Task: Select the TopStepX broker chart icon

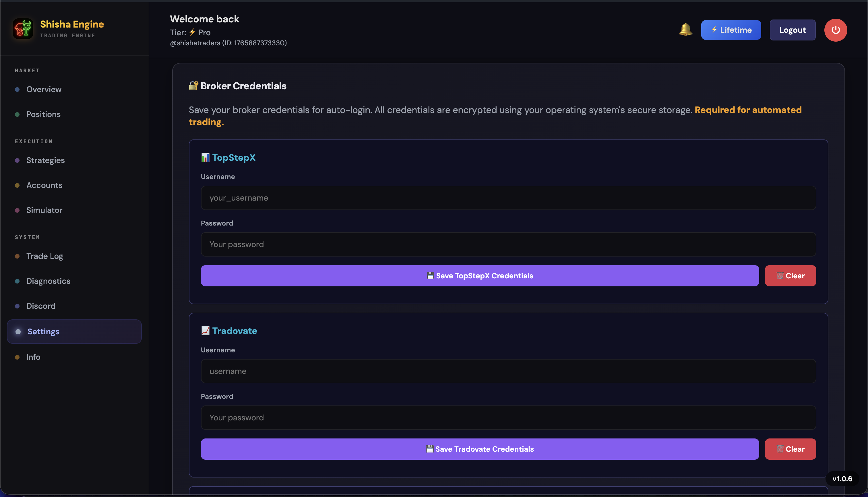Action: click(x=205, y=157)
